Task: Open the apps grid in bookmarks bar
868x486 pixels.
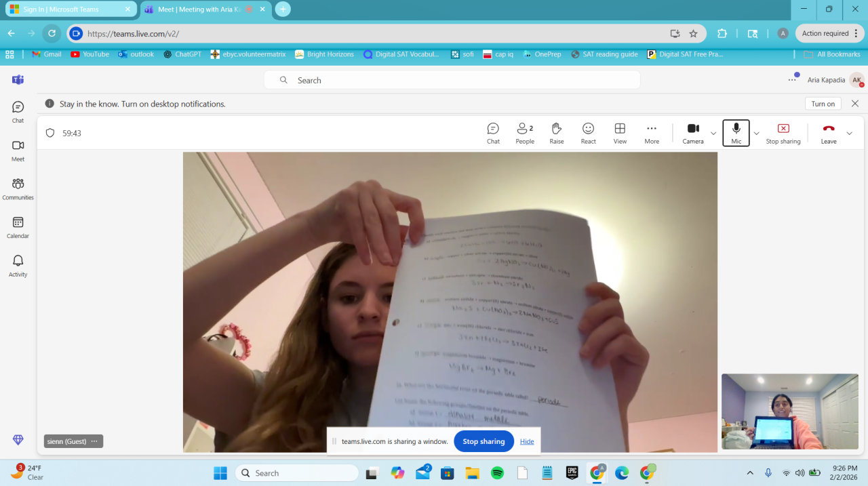Action: point(9,54)
